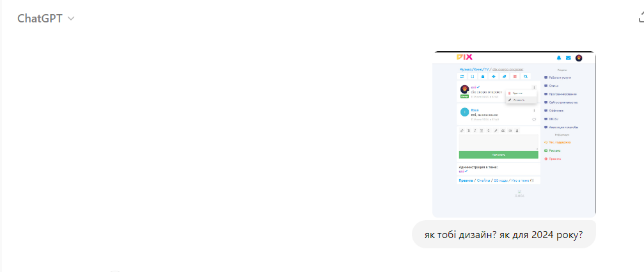Click the blue lock icon in topic toolbar
The image size is (644, 272).
[483, 76]
